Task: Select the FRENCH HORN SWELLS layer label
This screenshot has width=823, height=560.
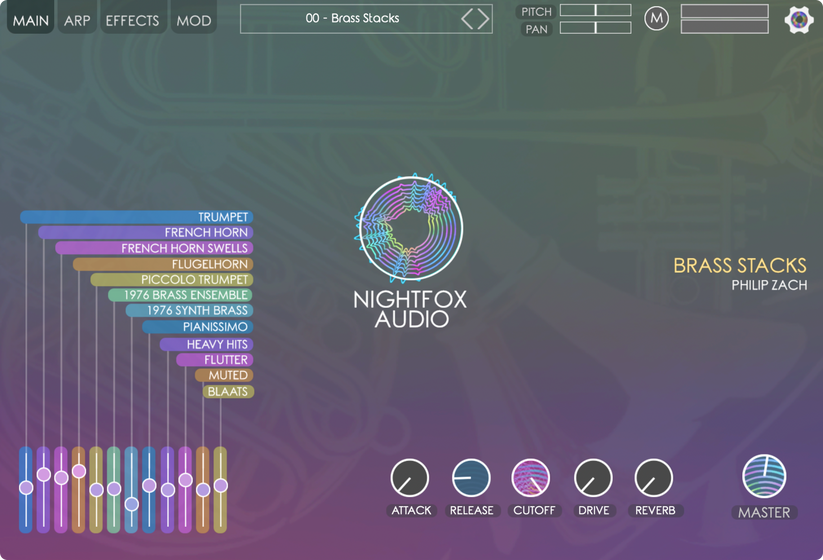Action: [185, 248]
